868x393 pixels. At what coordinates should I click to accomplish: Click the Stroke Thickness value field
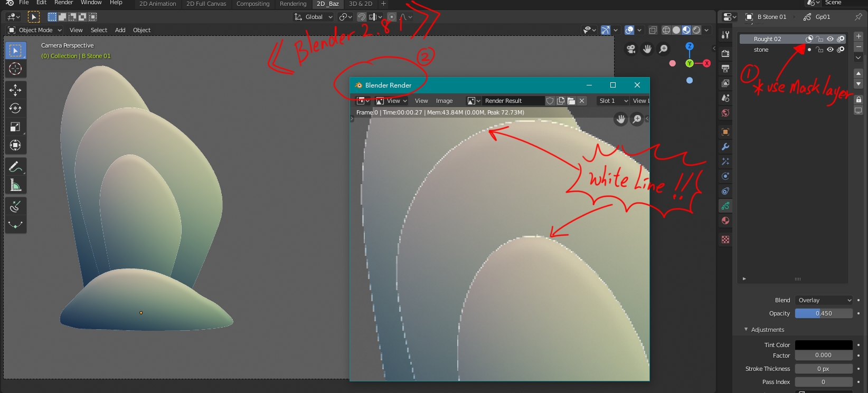coord(824,369)
